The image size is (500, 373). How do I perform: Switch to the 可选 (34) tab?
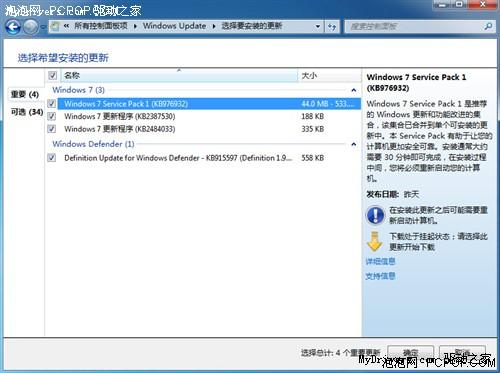(27, 112)
